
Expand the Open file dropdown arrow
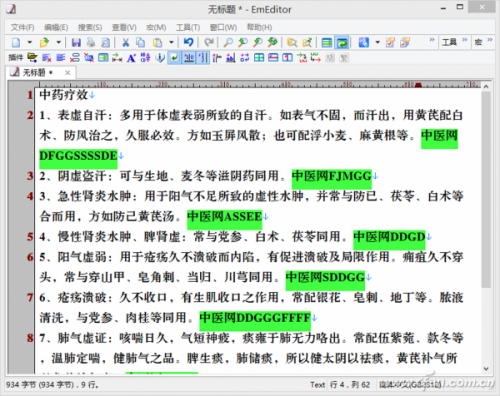(x=58, y=42)
